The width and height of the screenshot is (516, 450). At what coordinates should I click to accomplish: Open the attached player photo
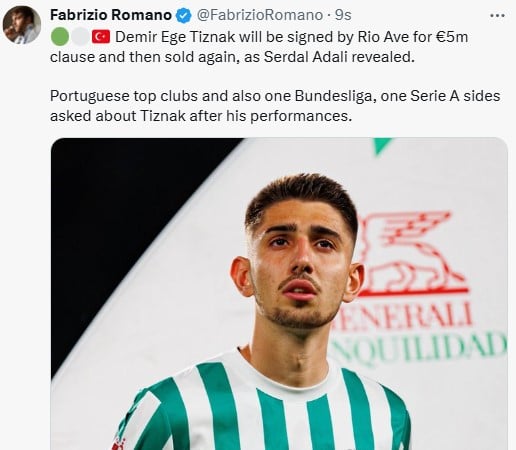tap(279, 294)
